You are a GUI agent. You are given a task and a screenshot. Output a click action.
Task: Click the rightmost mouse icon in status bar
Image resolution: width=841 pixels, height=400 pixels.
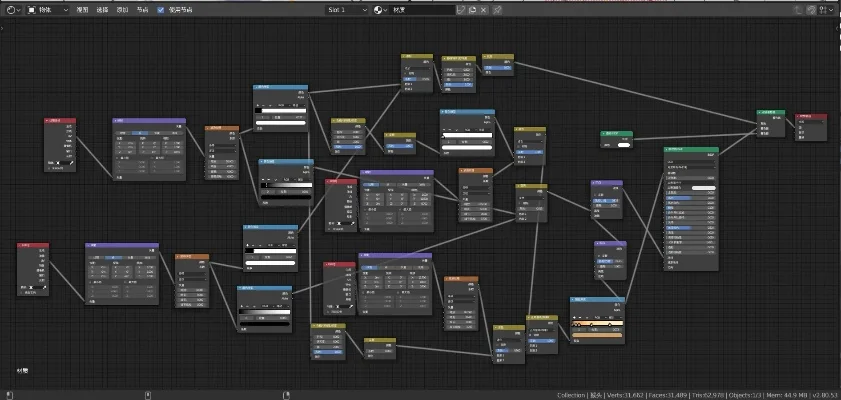[286, 395]
